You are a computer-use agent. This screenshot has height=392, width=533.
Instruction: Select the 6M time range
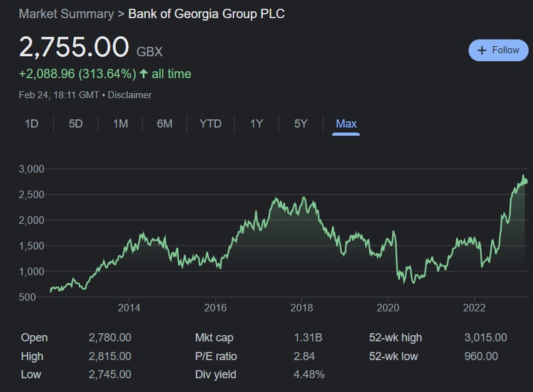coord(164,124)
